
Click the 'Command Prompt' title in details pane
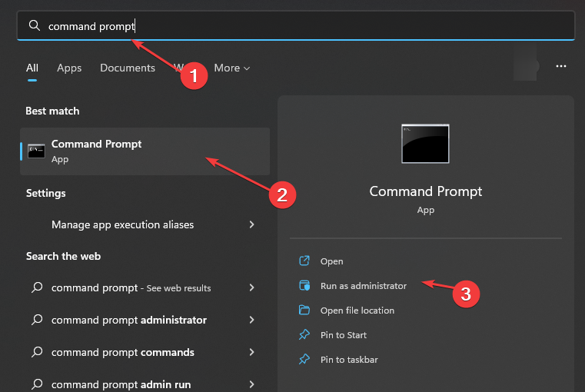coord(426,191)
